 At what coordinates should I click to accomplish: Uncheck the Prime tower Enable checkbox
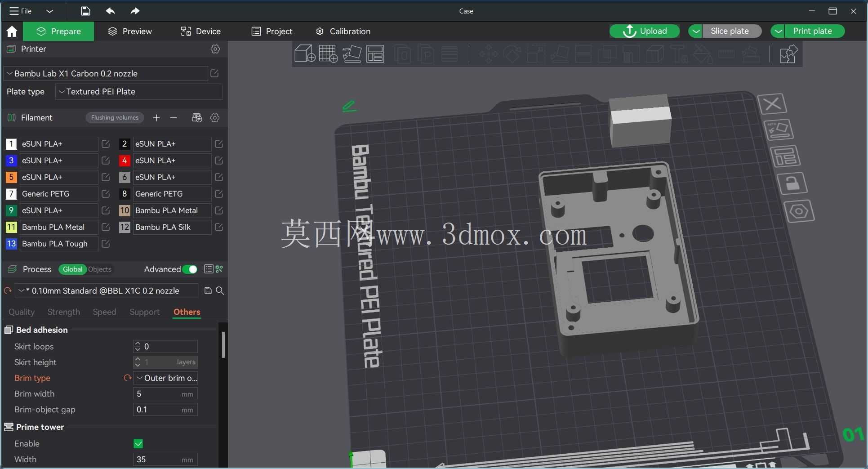pyautogui.click(x=138, y=444)
